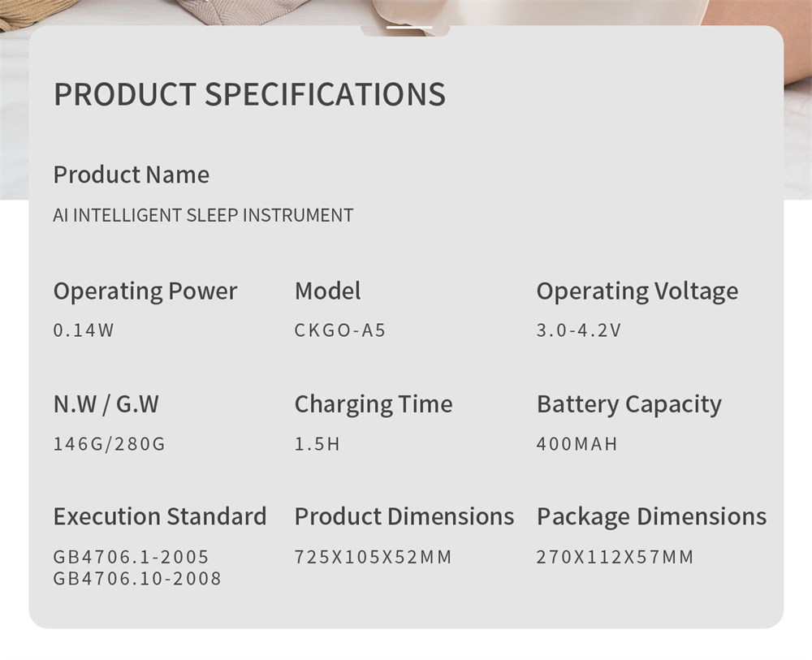Click the 400MAH capacity value
Viewport: 812px width, 660px height.
coord(577,444)
